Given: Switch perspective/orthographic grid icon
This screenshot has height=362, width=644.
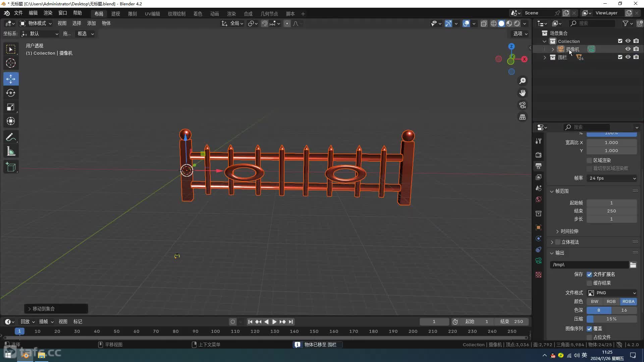Looking at the screenshot, I should [523, 117].
